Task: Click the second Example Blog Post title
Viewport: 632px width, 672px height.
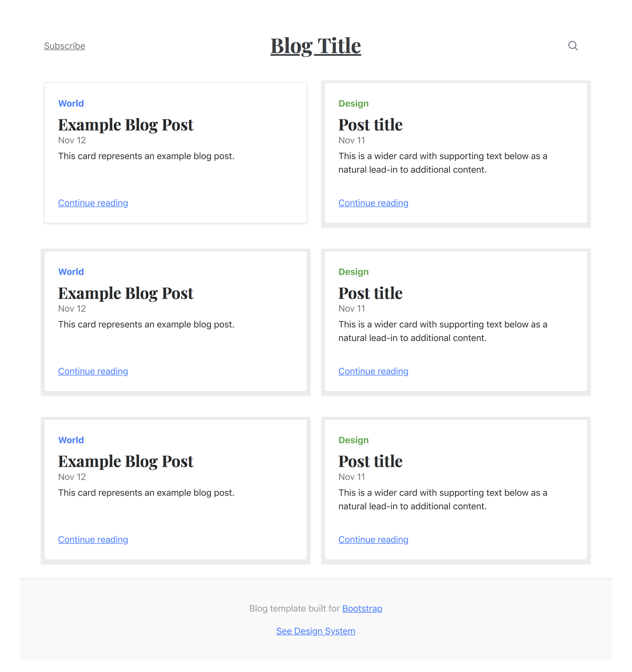Action: tap(126, 293)
